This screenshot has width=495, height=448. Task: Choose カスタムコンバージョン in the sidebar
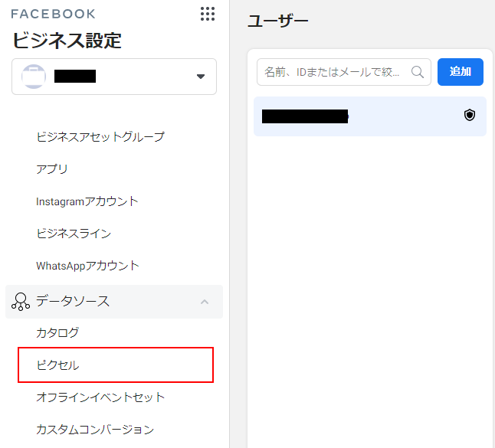tap(95, 430)
